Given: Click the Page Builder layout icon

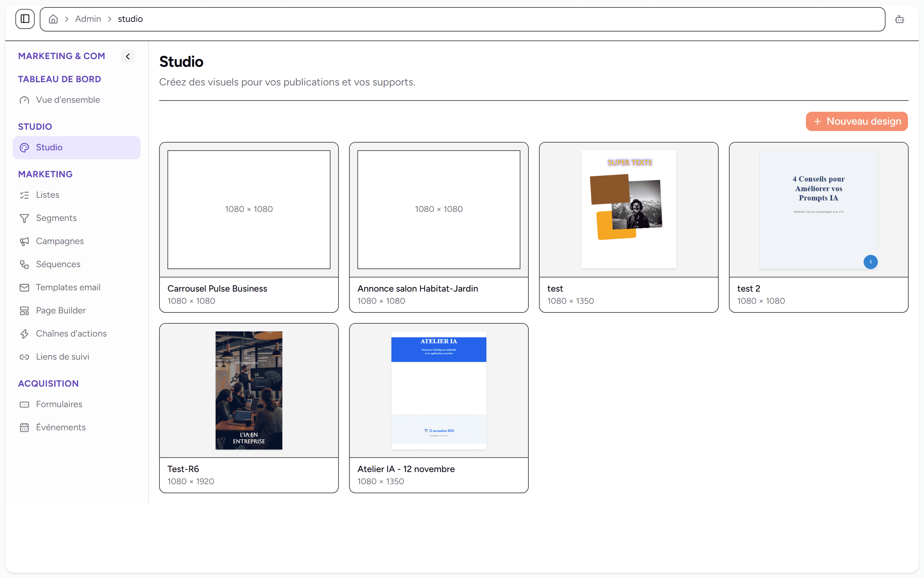Looking at the screenshot, I should tap(24, 311).
